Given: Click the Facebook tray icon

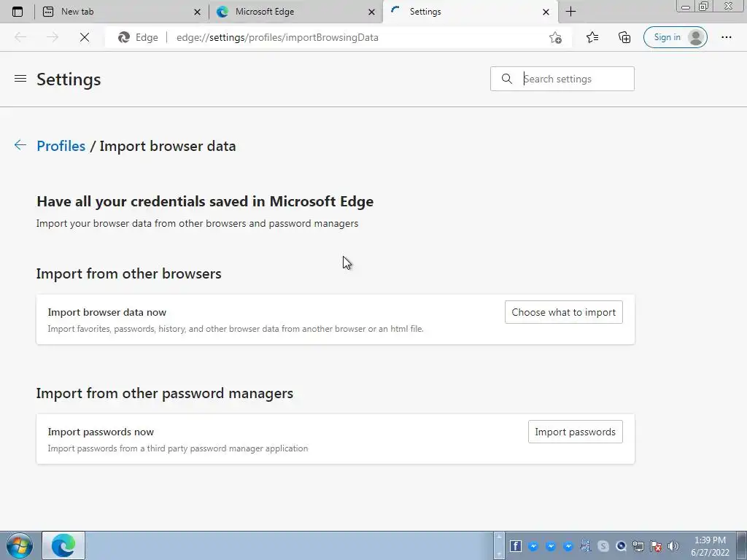Looking at the screenshot, I should point(516,546).
